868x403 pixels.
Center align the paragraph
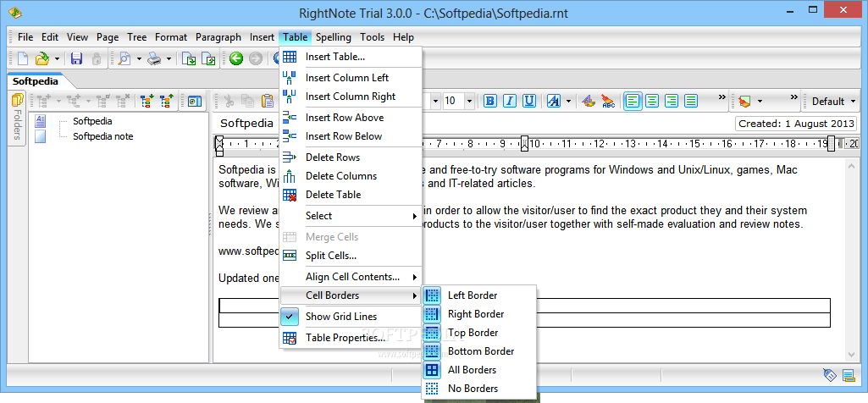(x=653, y=101)
